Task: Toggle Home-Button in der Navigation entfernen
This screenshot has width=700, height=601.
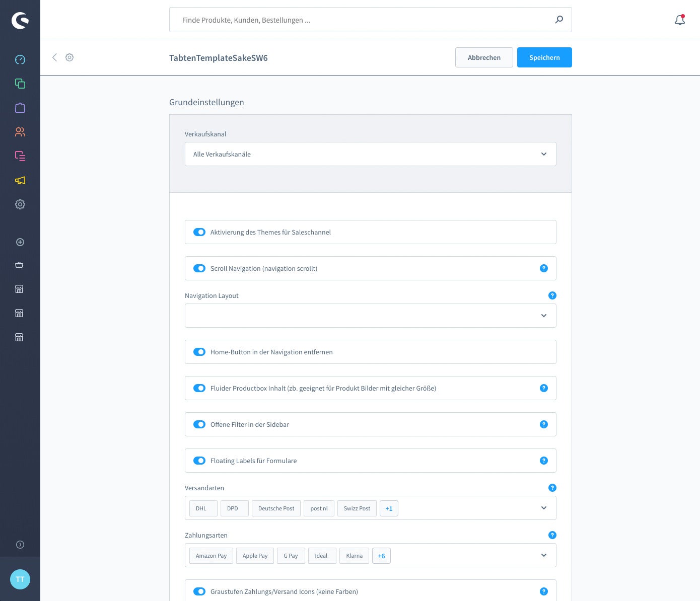Action: coord(199,352)
